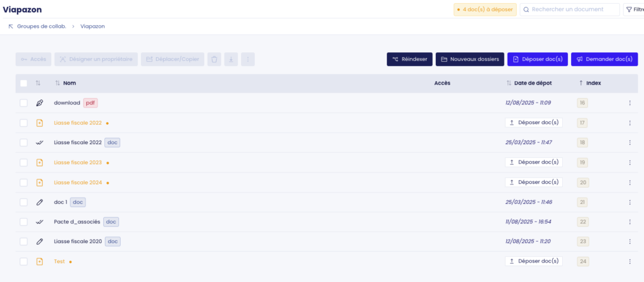Screen dimensions: 644x282
Task: Click the Nouveaux dossiers button
Action: click(x=470, y=59)
